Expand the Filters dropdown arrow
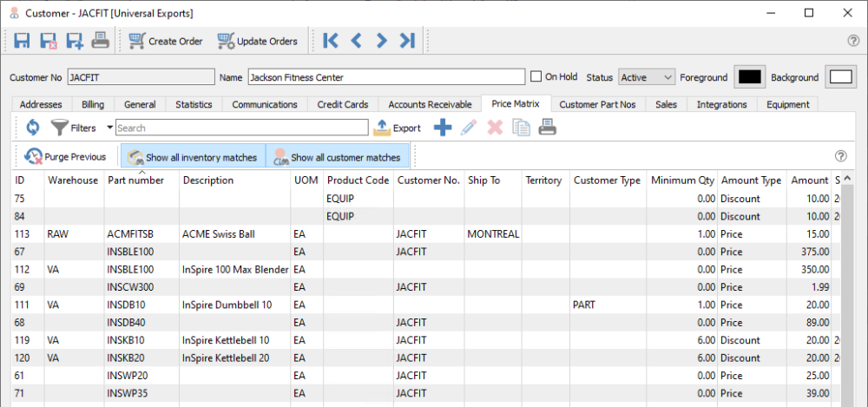Viewport: 868px width, 407px height. [x=109, y=128]
